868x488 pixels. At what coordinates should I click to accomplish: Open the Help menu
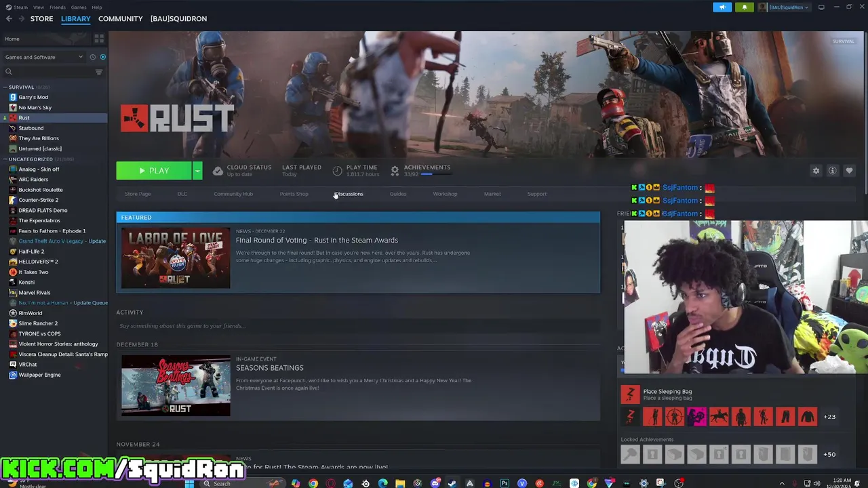tap(97, 7)
